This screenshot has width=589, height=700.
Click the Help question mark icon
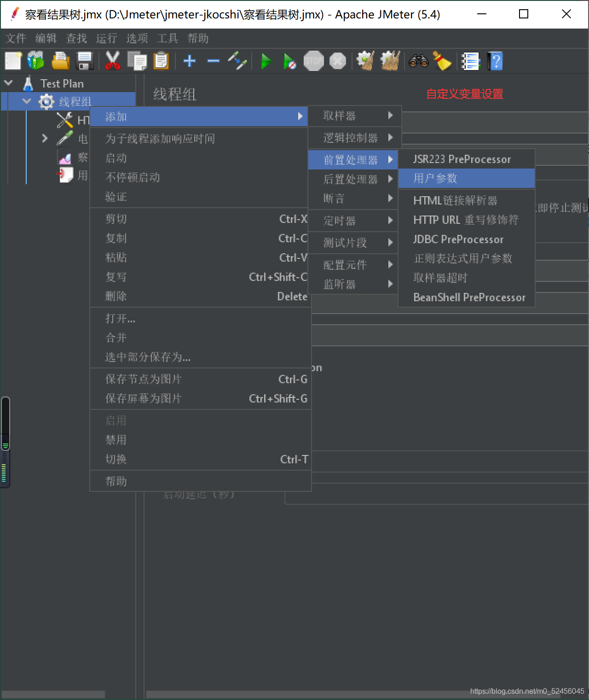pyautogui.click(x=496, y=61)
